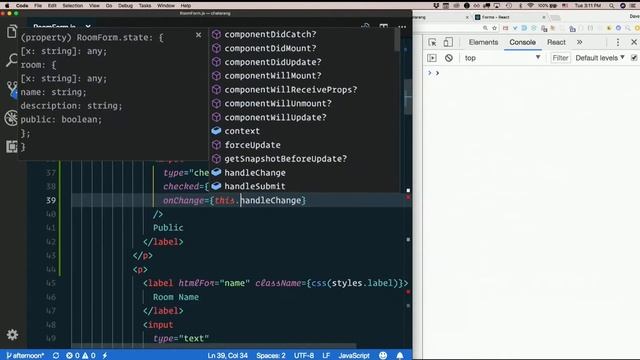This screenshot has height=360, width=640.
Task: Clear the console in DevTools
Action: point(449,58)
